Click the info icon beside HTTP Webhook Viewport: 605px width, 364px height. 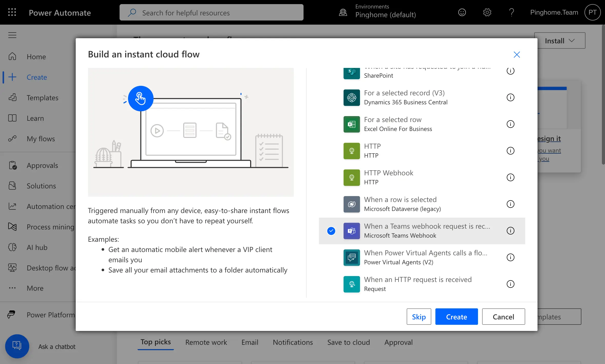click(x=510, y=177)
